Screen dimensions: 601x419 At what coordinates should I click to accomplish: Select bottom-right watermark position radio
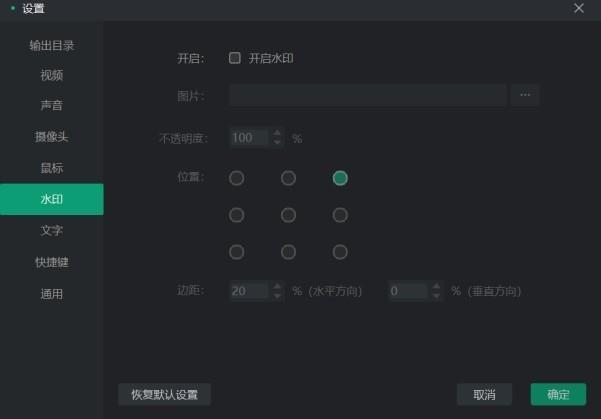click(340, 252)
